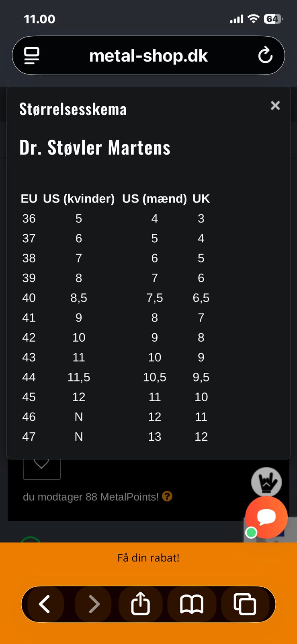Tap the UK column header
This screenshot has height=644, width=297.
[201, 198]
